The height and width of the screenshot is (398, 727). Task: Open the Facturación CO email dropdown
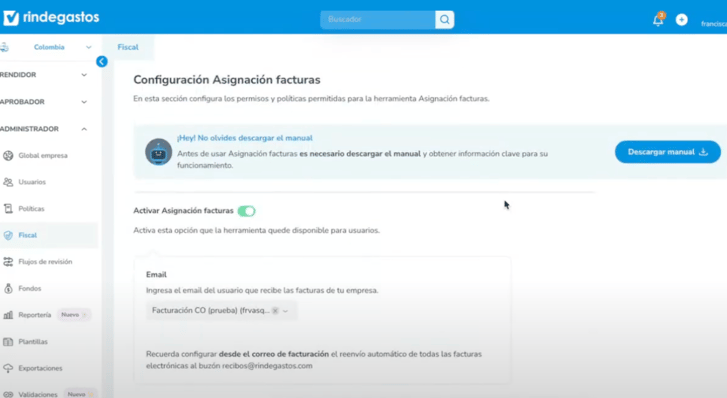click(286, 311)
